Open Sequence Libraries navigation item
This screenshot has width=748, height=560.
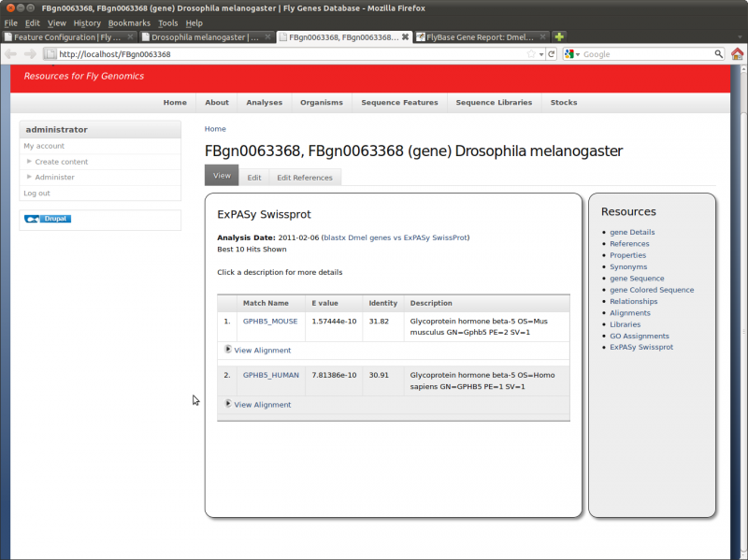click(x=495, y=103)
